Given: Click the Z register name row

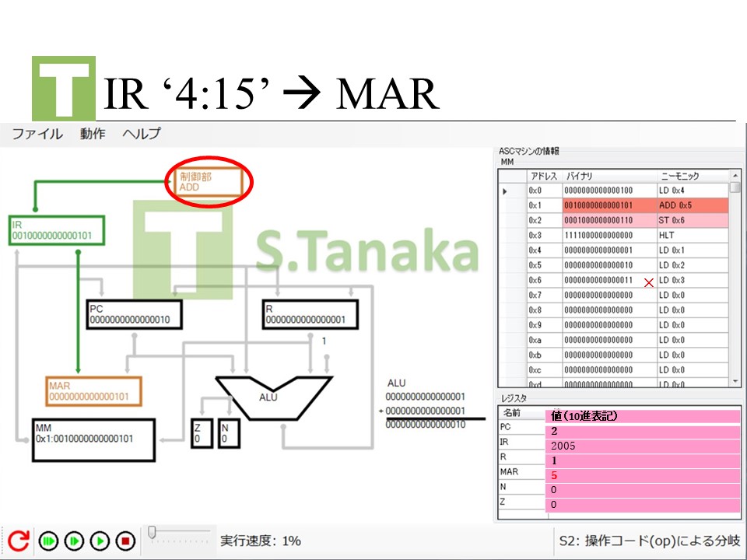Looking at the screenshot, I should pyautogui.click(x=521, y=502).
